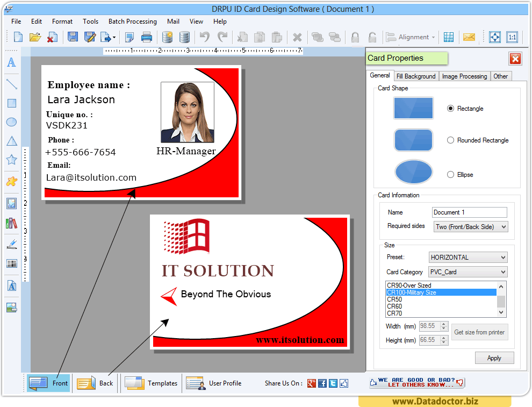Select CR70 in the size list

[x=441, y=313]
